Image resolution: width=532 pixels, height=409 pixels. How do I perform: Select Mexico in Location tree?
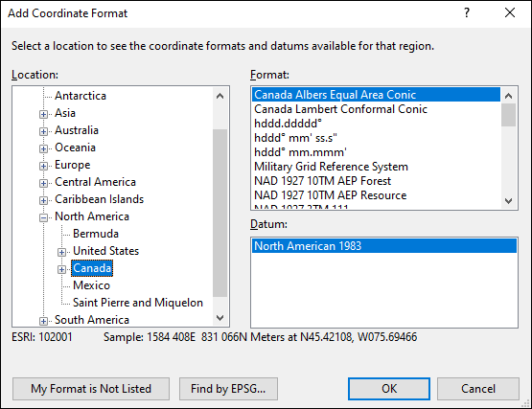92,285
